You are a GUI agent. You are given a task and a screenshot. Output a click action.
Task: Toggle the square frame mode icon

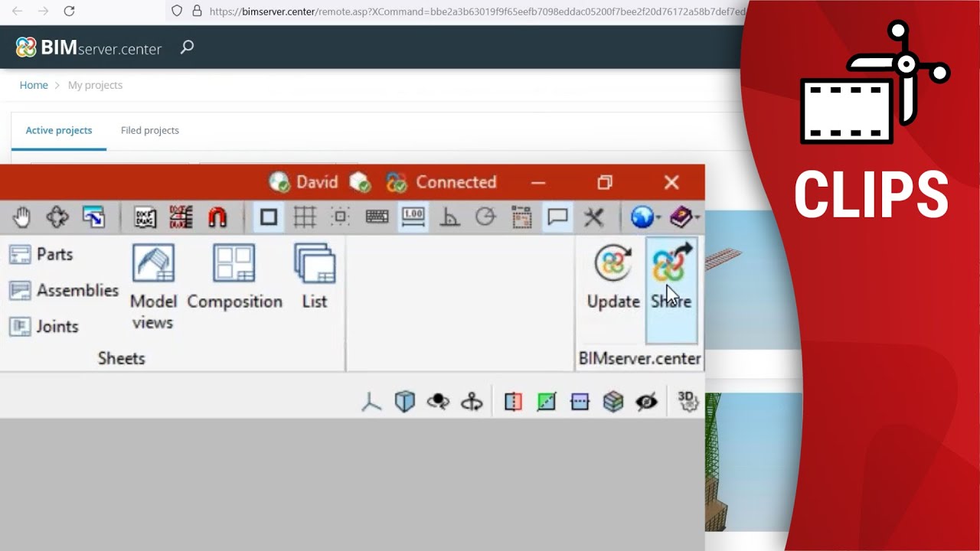[268, 217]
